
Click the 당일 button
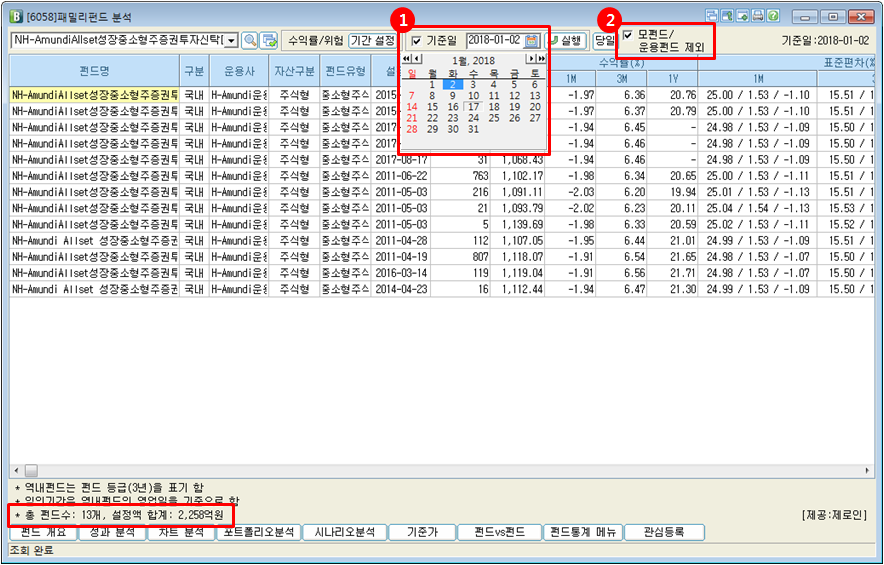point(604,41)
